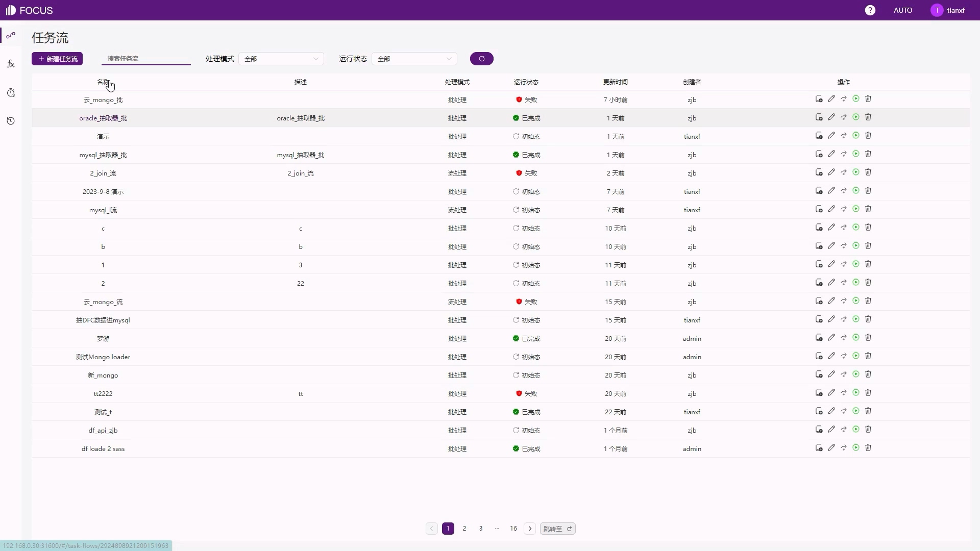Delete the 2_join_流 task flow

[x=868, y=172]
